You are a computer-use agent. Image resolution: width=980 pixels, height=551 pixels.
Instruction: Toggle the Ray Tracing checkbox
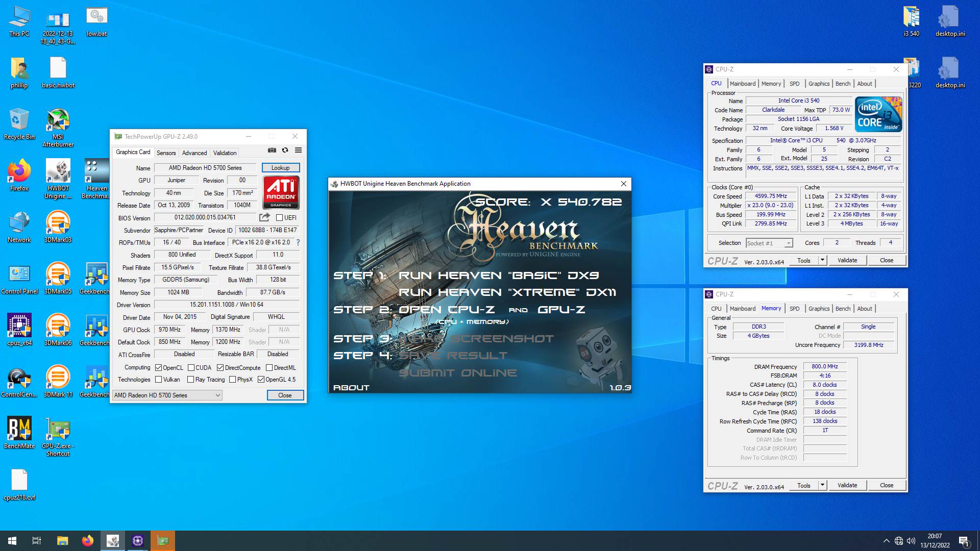[x=190, y=380]
